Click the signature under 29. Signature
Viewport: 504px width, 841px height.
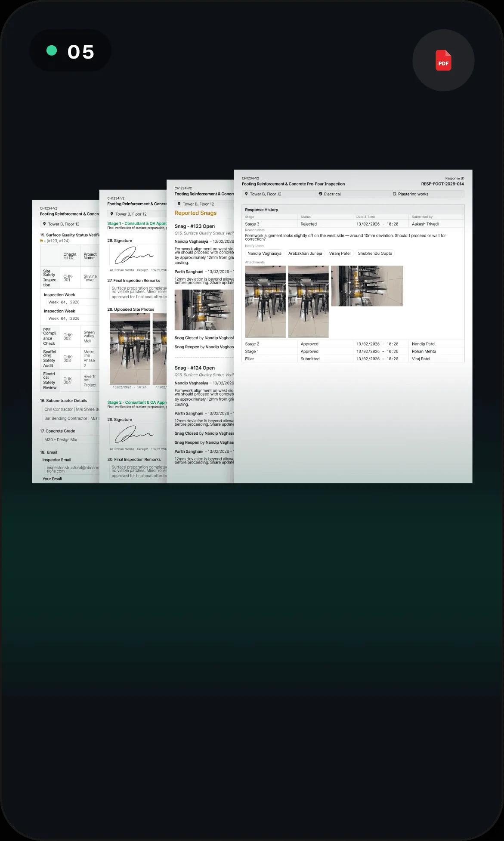(133, 434)
